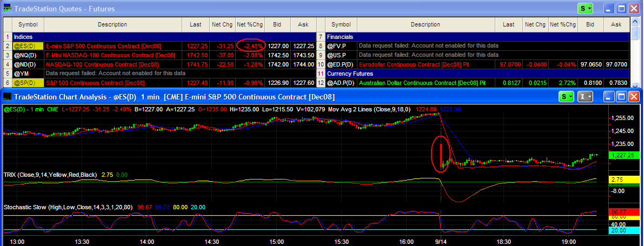644x246 pixels.
Task: Click the TradeStation Quotes window title icon
Action: (x=7, y=9)
